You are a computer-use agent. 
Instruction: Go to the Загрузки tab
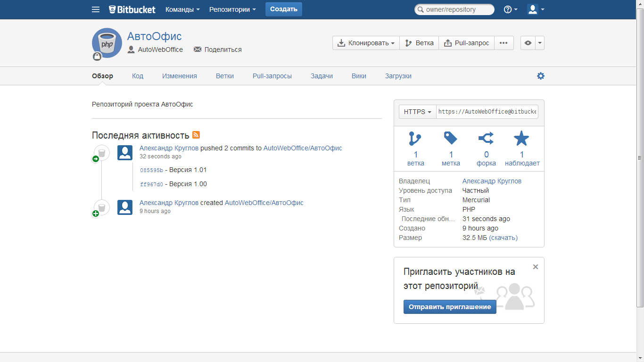click(x=398, y=76)
